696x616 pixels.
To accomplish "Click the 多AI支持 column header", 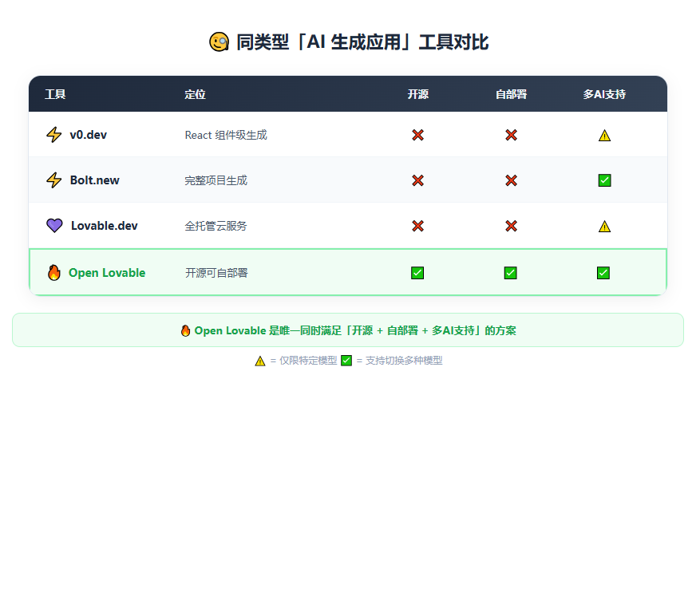I will click(604, 94).
